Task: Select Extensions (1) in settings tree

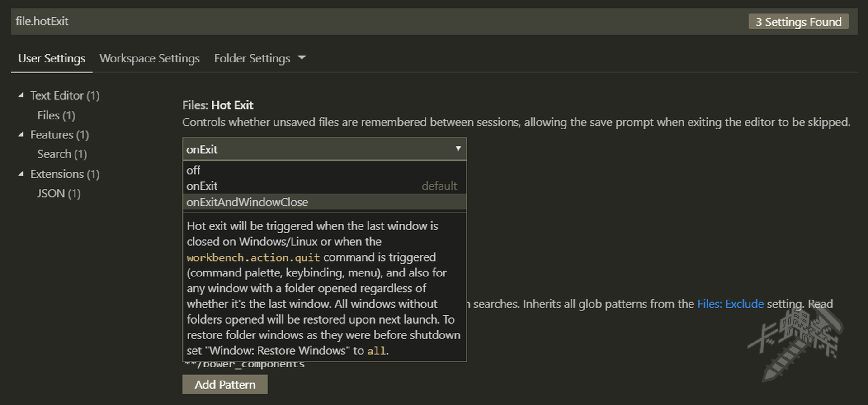Action: pos(65,174)
